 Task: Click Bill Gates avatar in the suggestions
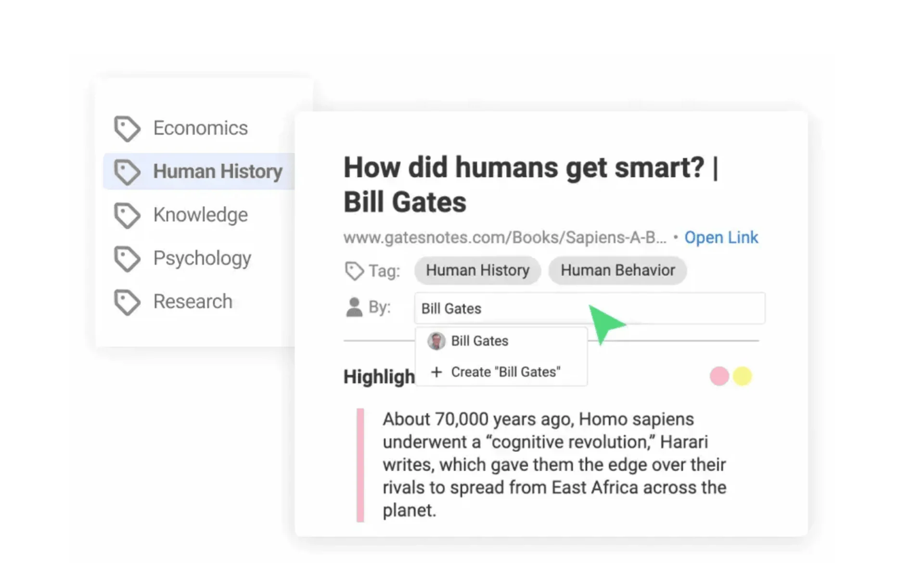(436, 341)
